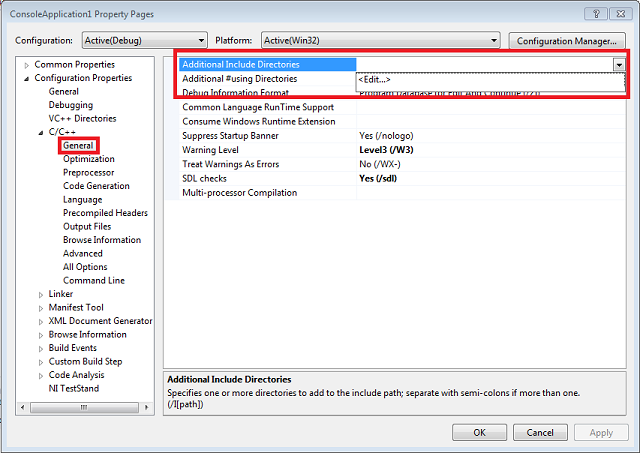Select Common Language RunTime Support property
Image resolution: width=640 pixels, height=453 pixels.
258,107
